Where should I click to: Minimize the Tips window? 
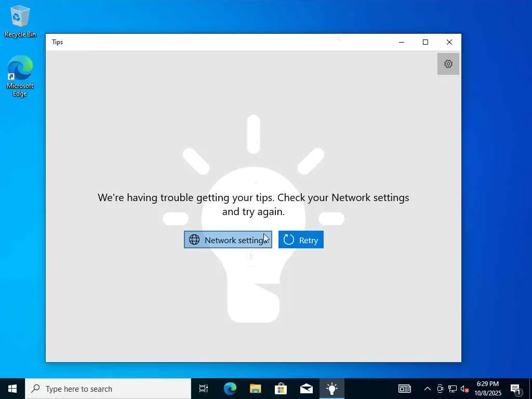point(402,42)
